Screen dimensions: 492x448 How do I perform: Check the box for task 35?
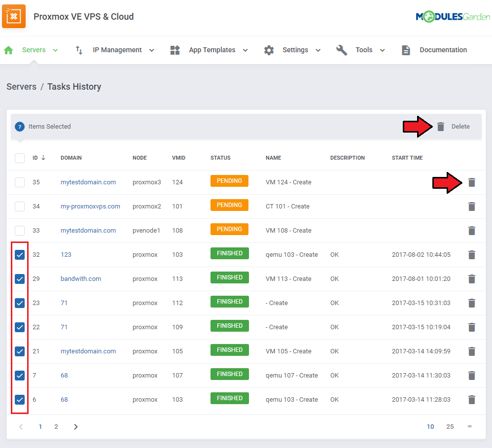click(x=20, y=182)
